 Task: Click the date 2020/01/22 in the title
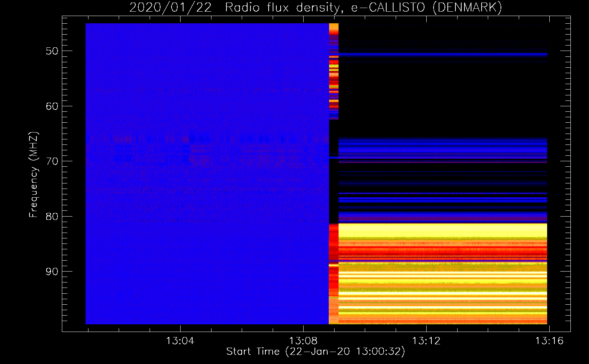click(170, 8)
